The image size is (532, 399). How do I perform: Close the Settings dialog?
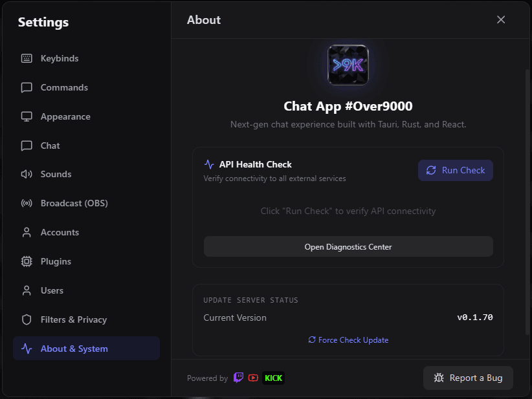click(x=501, y=19)
